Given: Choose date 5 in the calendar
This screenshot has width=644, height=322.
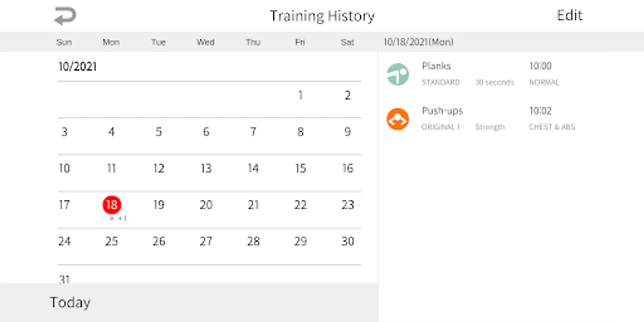Looking at the screenshot, I should (158, 132).
